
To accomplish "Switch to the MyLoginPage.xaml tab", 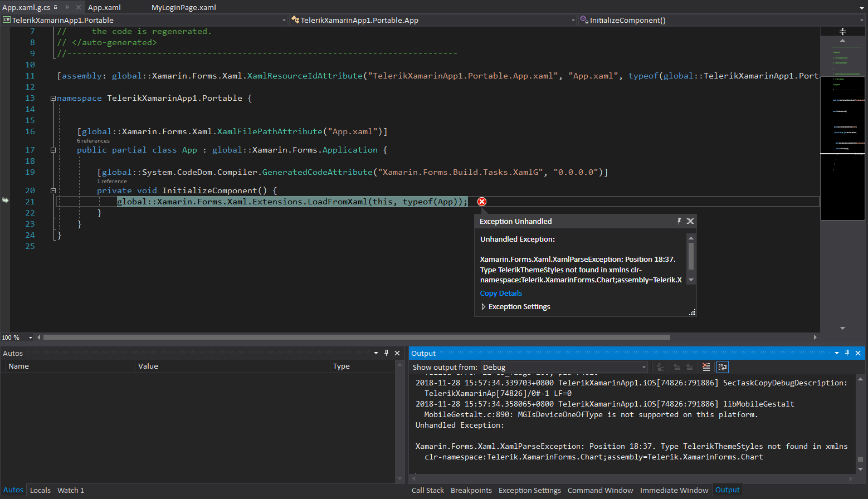I will point(183,7).
